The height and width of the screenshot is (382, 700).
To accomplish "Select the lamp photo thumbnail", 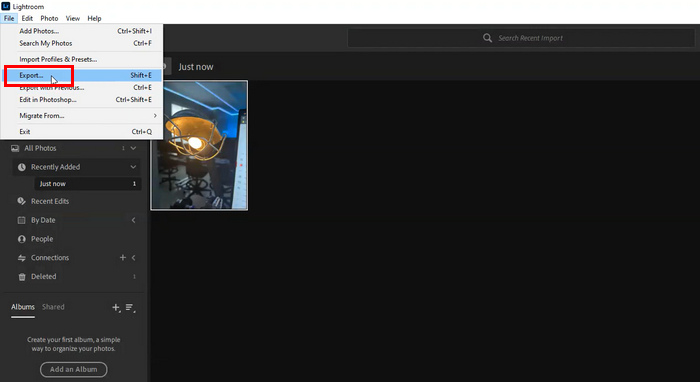I will click(200, 145).
